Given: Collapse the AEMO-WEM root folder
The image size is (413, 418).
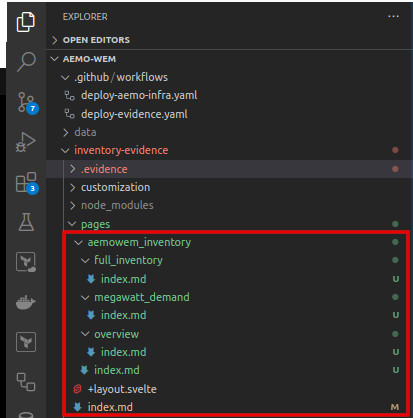Looking at the screenshot, I should pyautogui.click(x=55, y=59).
